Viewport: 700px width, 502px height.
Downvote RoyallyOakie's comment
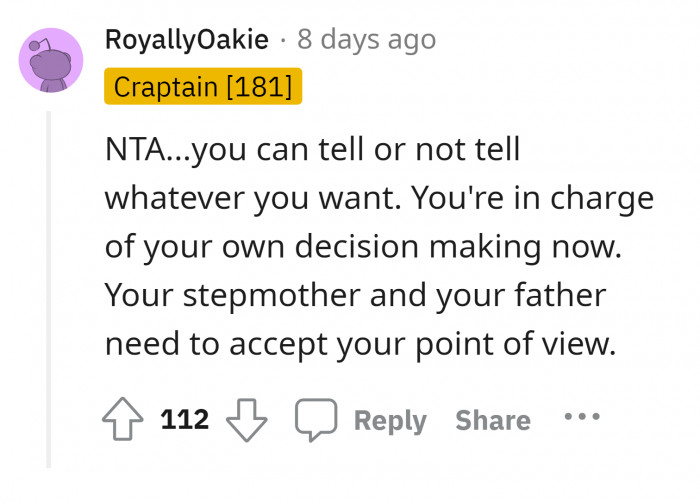coord(248,421)
